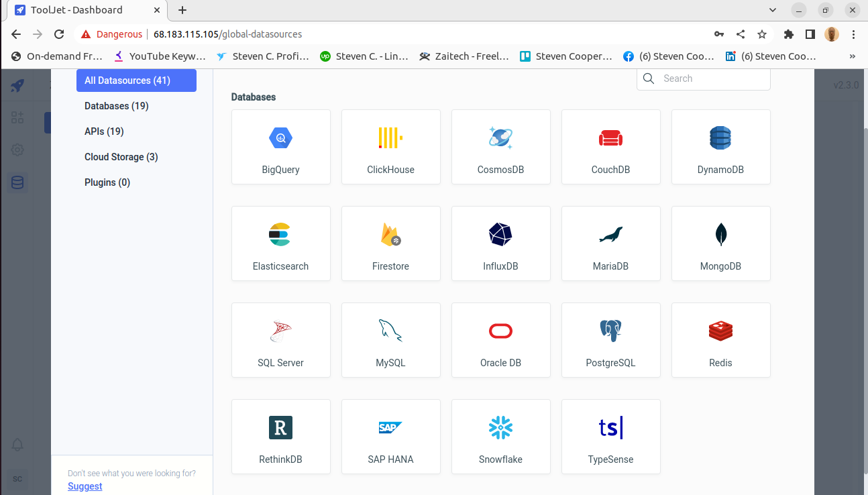The image size is (868, 495).
Task: Click the ToolJet rocket logo
Action: point(17,85)
